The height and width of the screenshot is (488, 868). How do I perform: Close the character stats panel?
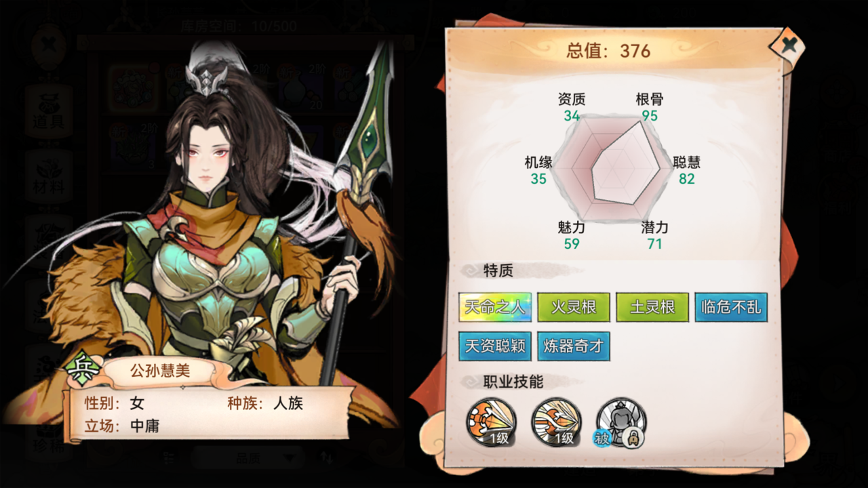coord(787,46)
